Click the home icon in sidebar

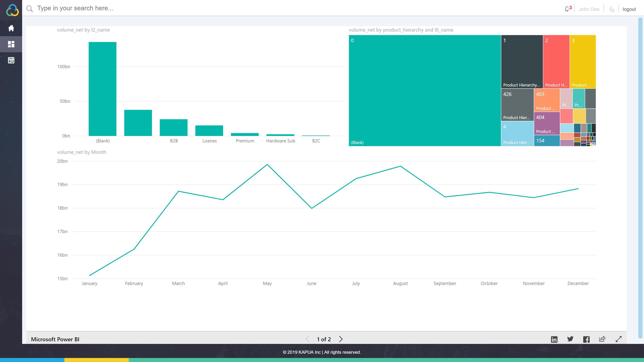[11, 28]
